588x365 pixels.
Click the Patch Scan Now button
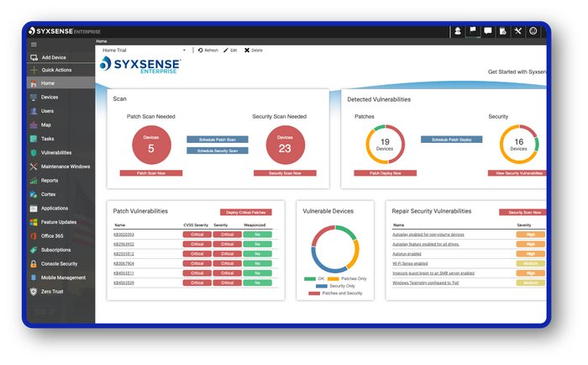151,173
